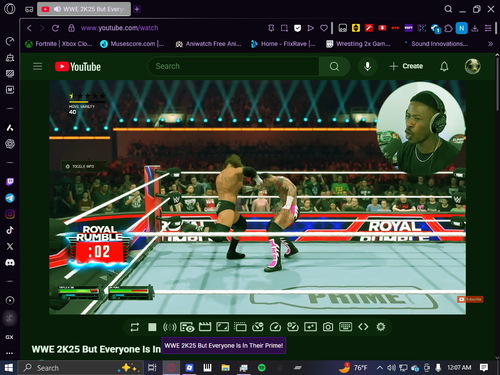Open the Sound Innovations bookmark

(436, 44)
